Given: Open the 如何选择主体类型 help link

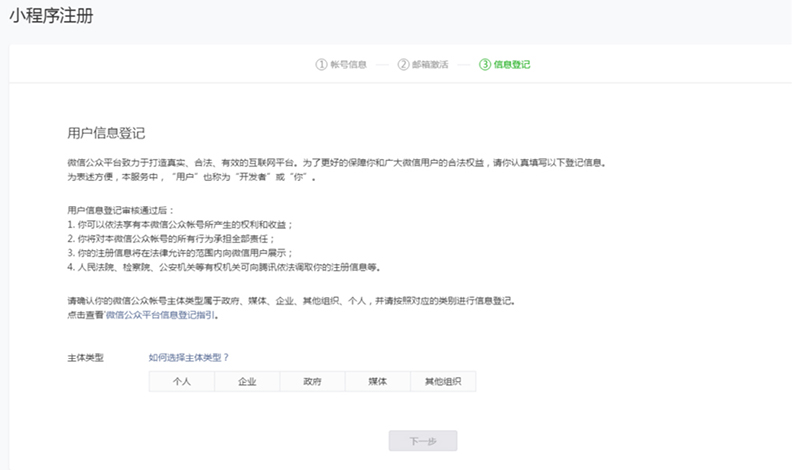Looking at the screenshot, I should pyautogui.click(x=189, y=357).
